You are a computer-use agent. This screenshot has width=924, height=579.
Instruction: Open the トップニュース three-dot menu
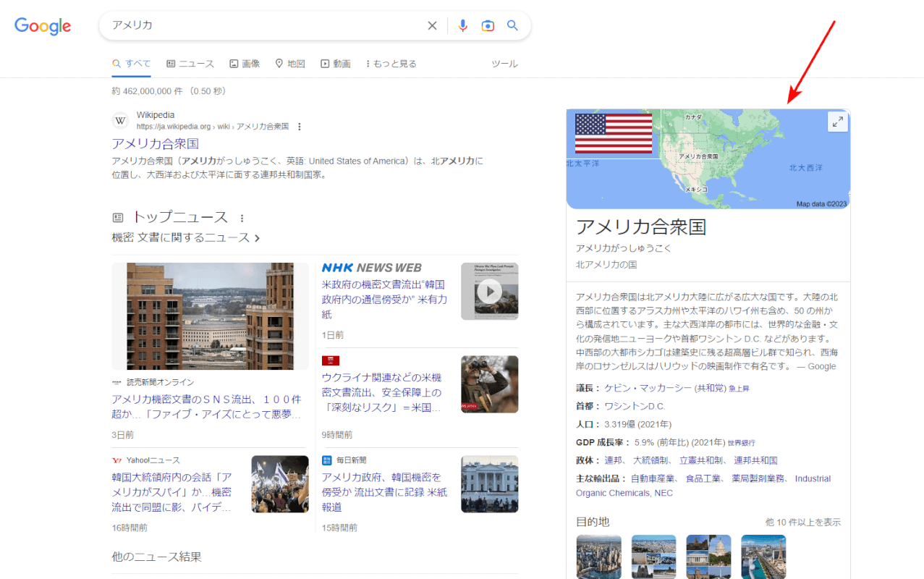pyautogui.click(x=242, y=218)
